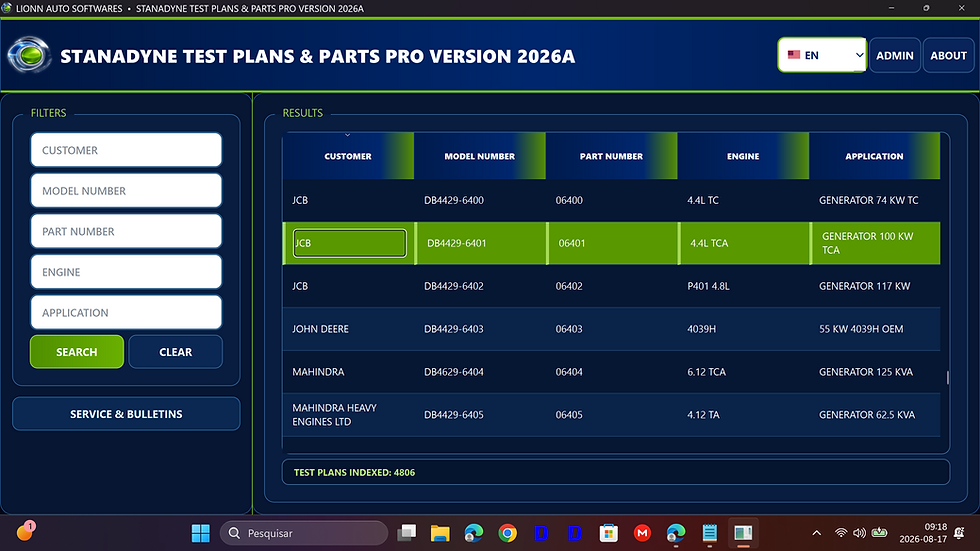Sort by the ENGINE column header
The image size is (980, 551).
(743, 156)
